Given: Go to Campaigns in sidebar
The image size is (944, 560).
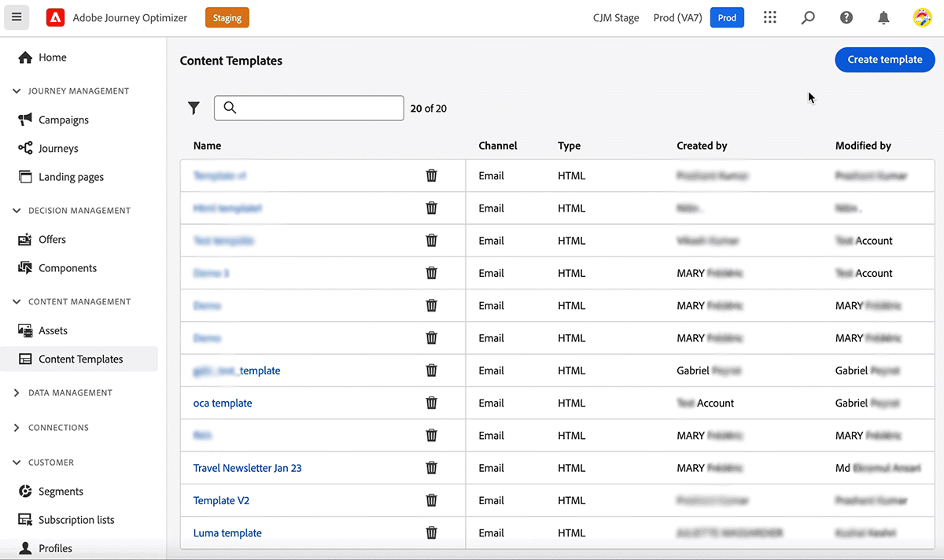Looking at the screenshot, I should point(64,120).
